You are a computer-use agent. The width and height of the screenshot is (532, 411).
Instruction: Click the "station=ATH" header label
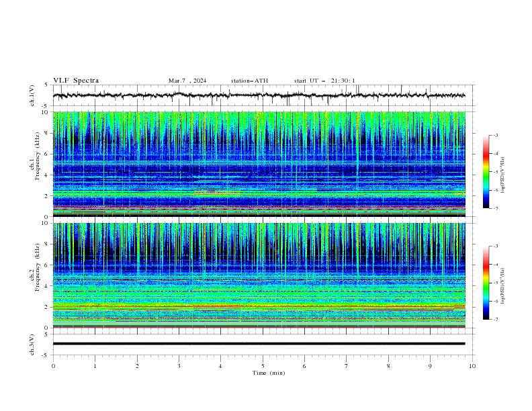pyautogui.click(x=249, y=81)
